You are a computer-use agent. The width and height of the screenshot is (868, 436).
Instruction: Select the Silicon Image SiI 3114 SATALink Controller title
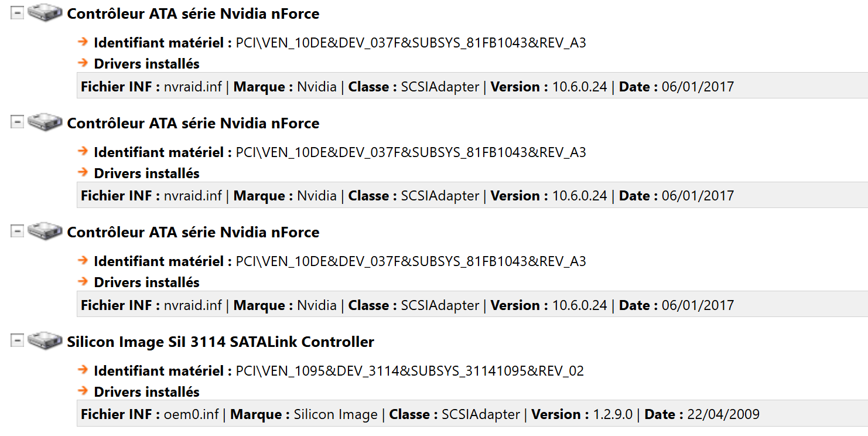point(220,342)
